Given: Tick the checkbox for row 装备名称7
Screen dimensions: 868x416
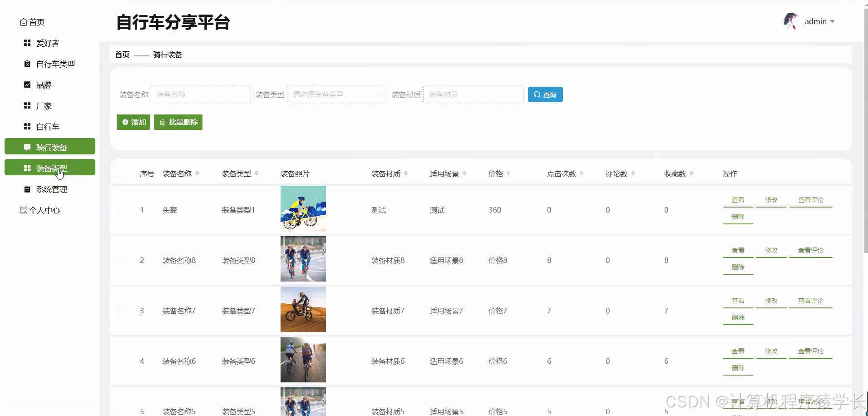Looking at the screenshot, I should pyautogui.click(x=120, y=311).
